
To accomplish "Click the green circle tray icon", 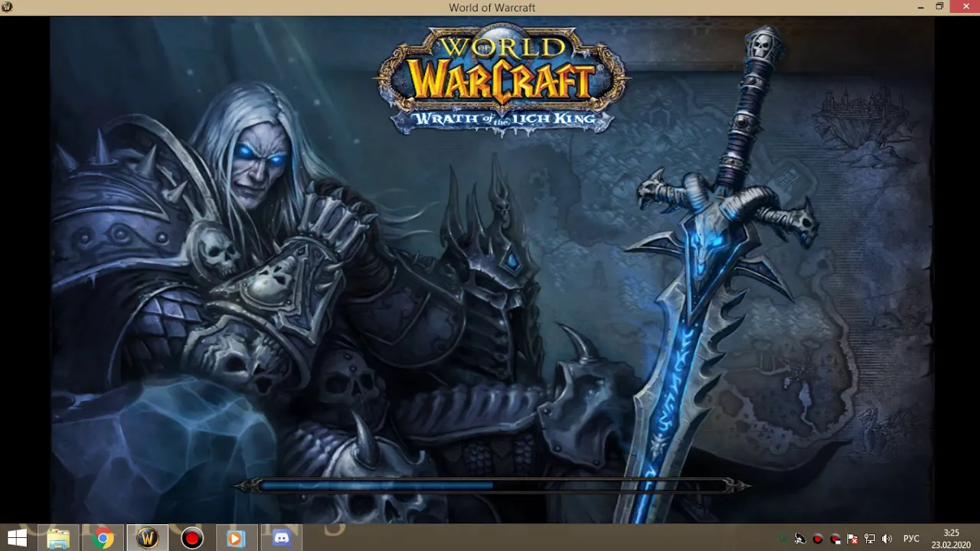I will click(783, 539).
